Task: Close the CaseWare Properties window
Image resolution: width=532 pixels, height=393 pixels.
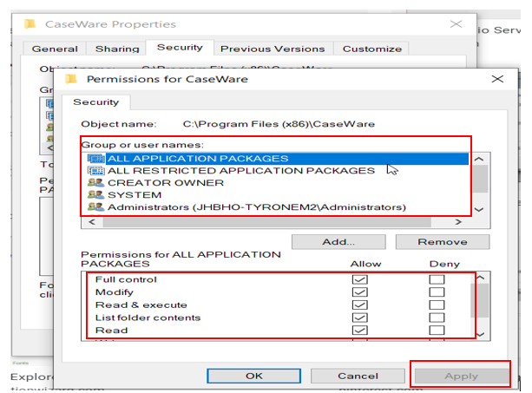Action: click(x=456, y=24)
